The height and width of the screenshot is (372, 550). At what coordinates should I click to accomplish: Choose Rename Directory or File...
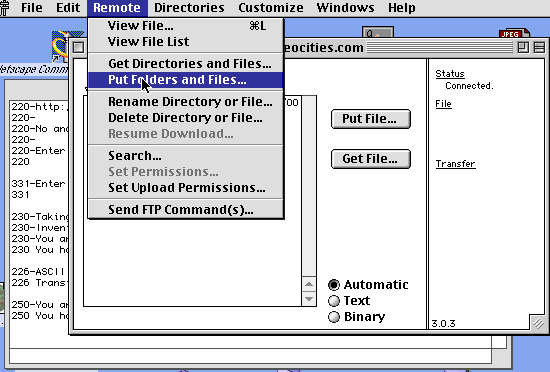pos(186,102)
